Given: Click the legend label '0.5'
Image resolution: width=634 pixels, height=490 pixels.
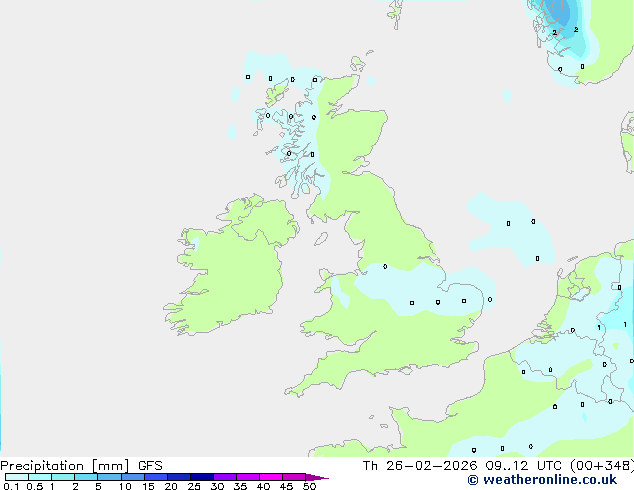Looking at the screenshot, I should click(35, 486).
